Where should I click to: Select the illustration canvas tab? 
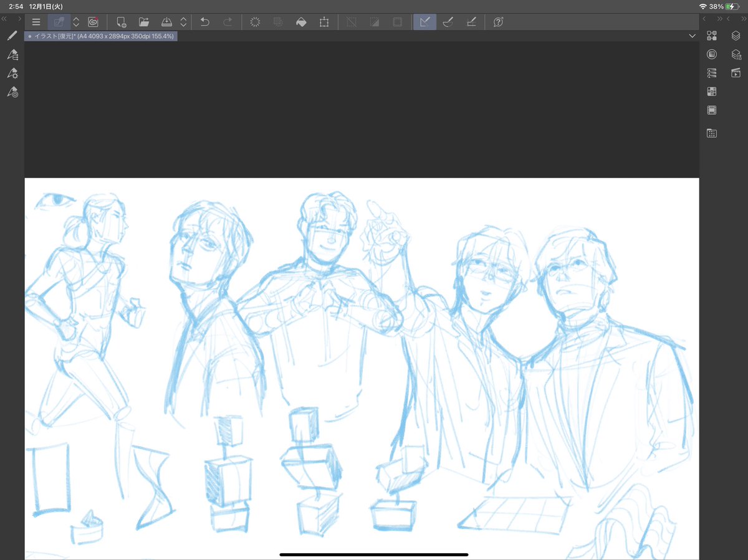coord(101,36)
